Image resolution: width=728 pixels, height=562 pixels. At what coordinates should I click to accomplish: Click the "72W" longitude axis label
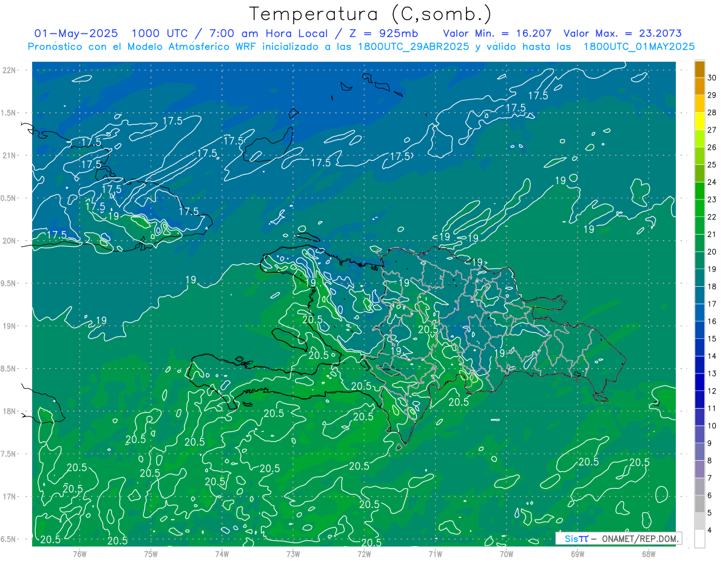(x=364, y=554)
